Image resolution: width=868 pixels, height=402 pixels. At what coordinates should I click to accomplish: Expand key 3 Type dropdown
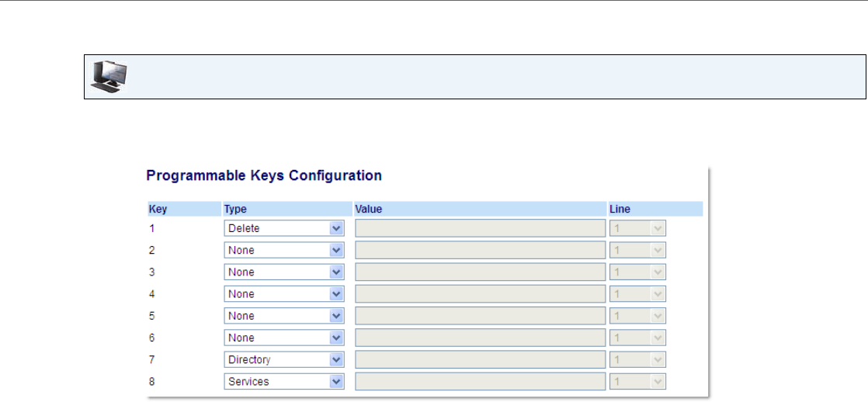click(x=284, y=272)
